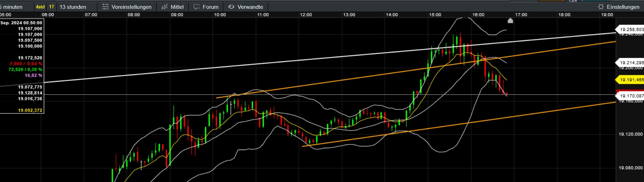Select the 5 minuten timeframe

(x=11, y=7)
